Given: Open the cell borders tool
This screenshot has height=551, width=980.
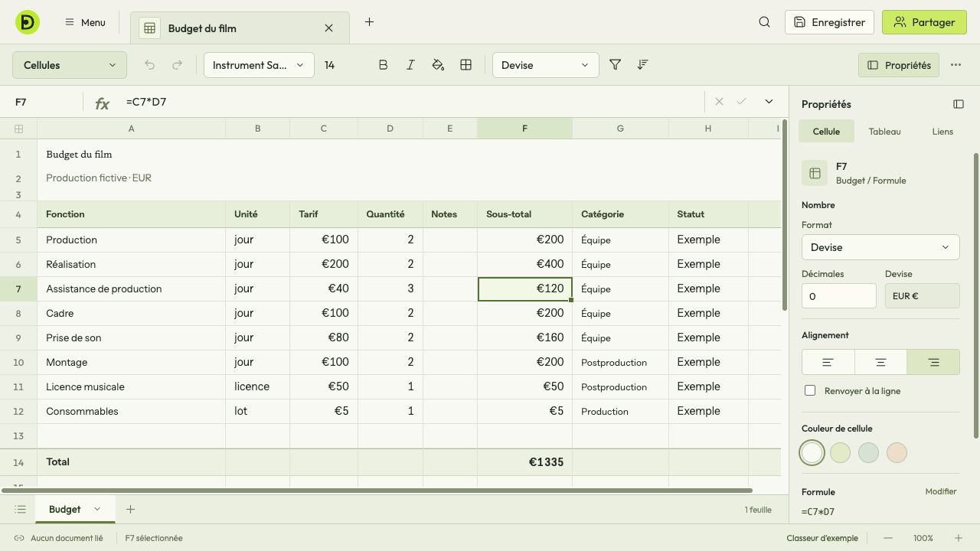Looking at the screenshot, I should [465, 65].
